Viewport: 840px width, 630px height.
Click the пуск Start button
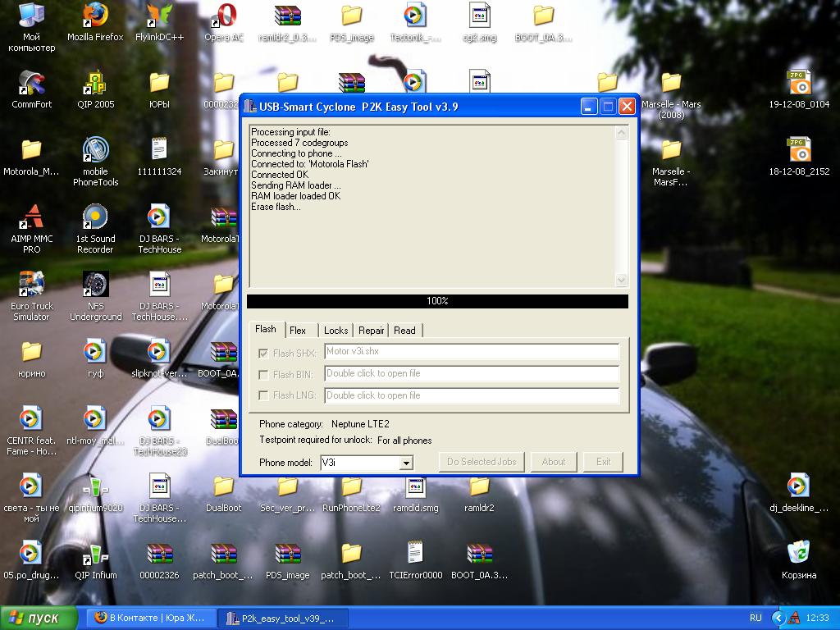point(39,619)
